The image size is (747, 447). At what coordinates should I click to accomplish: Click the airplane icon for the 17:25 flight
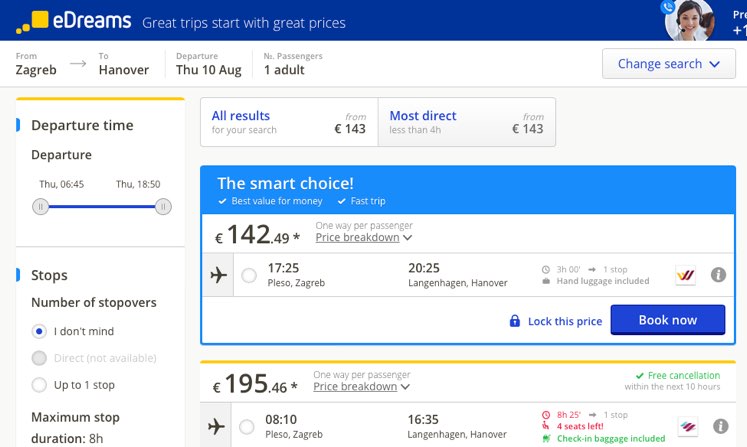[218, 275]
